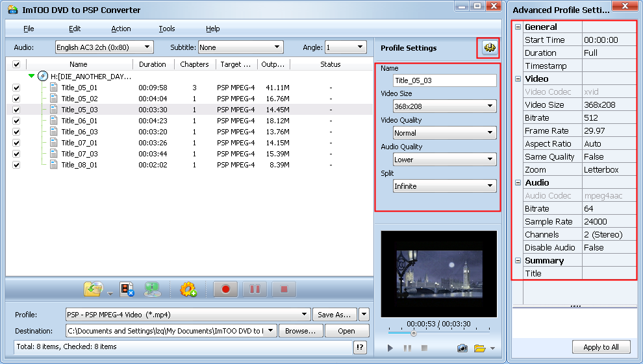Open the advanced profile settings gear icon
Screen dimensions: 643x364
[x=489, y=48]
